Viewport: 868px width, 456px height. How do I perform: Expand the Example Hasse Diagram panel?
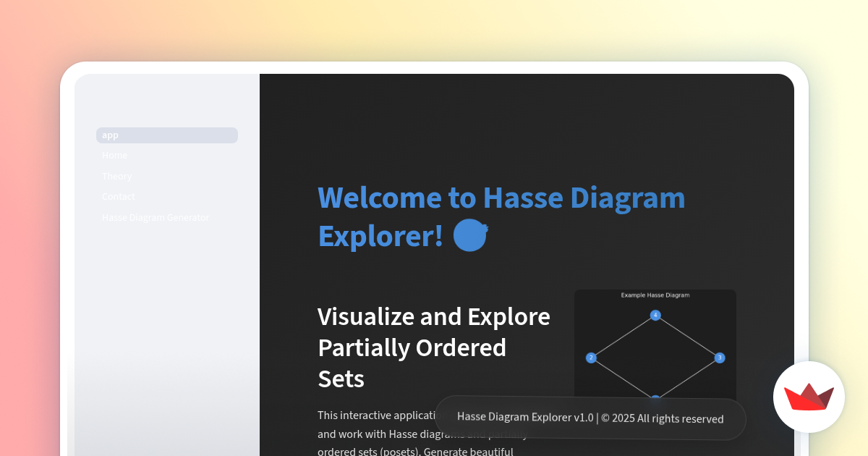[655, 295]
